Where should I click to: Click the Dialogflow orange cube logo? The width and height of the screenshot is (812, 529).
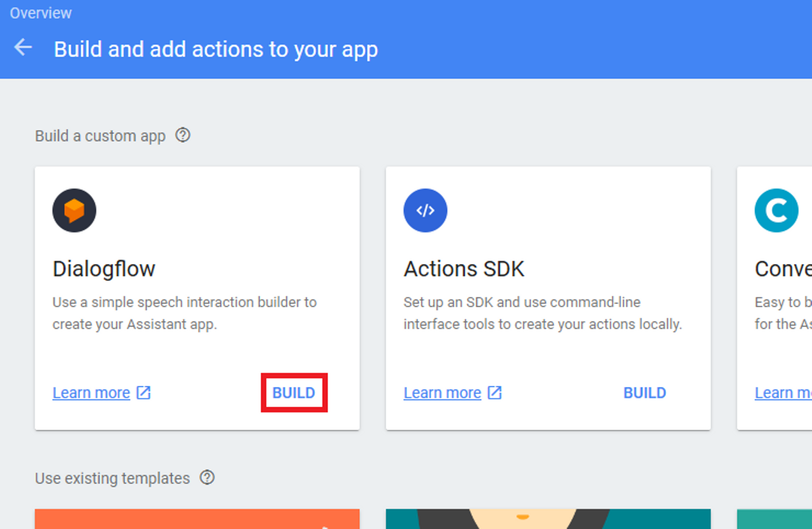click(x=74, y=210)
